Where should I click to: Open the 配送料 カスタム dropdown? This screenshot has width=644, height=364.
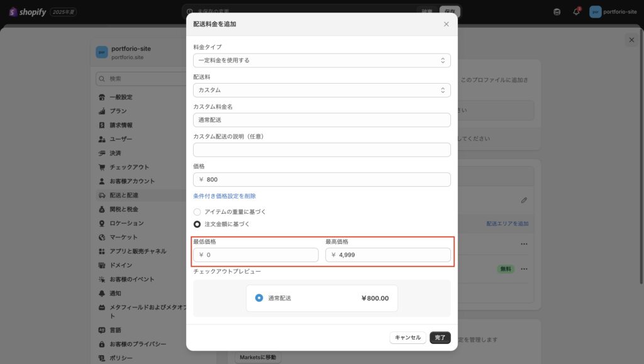point(321,90)
